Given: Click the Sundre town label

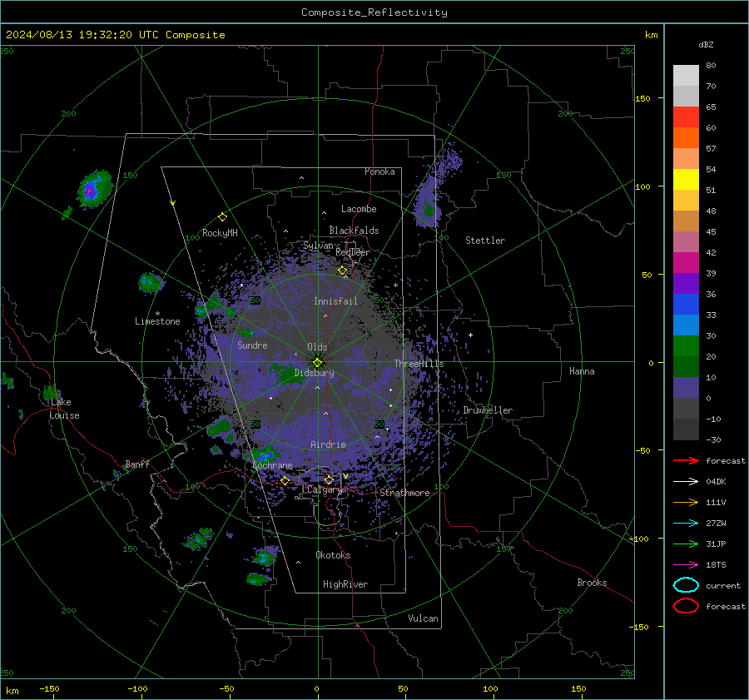Looking at the screenshot, I should [252, 345].
